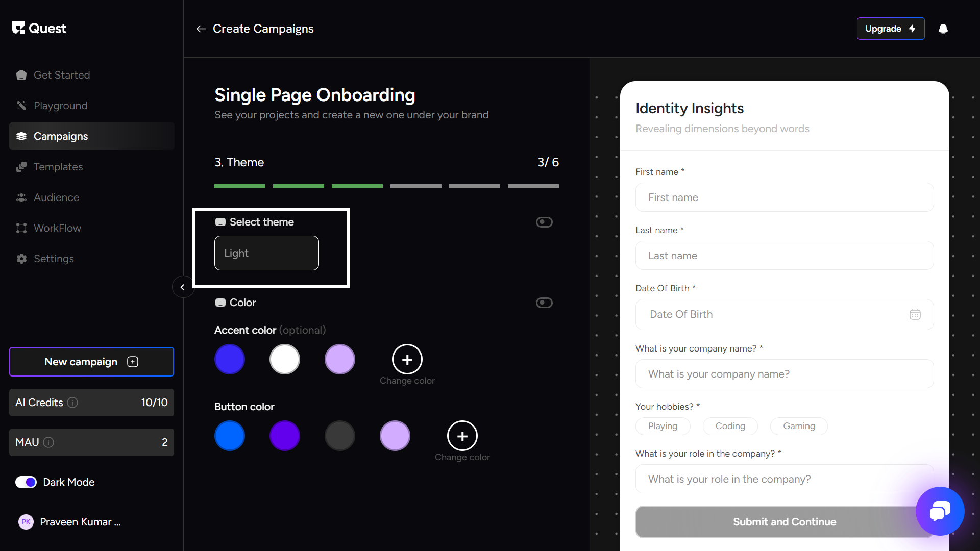
Task: Open the Light theme dropdown
Action: [266, 253]
